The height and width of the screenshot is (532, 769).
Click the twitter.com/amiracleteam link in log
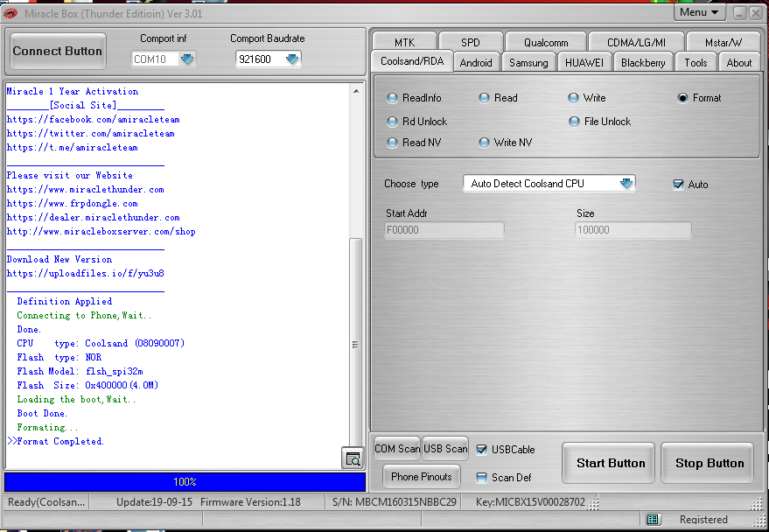click(91, 133)
